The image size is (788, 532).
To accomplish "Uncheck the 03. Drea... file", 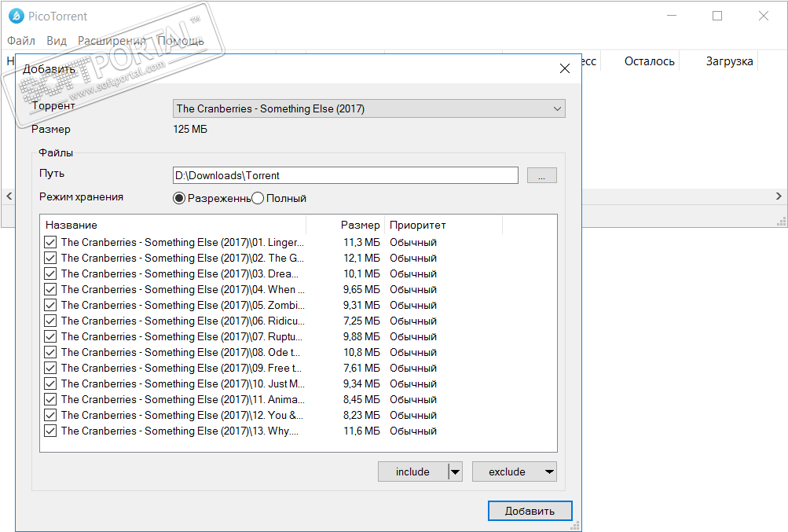I will click(50, 273).
